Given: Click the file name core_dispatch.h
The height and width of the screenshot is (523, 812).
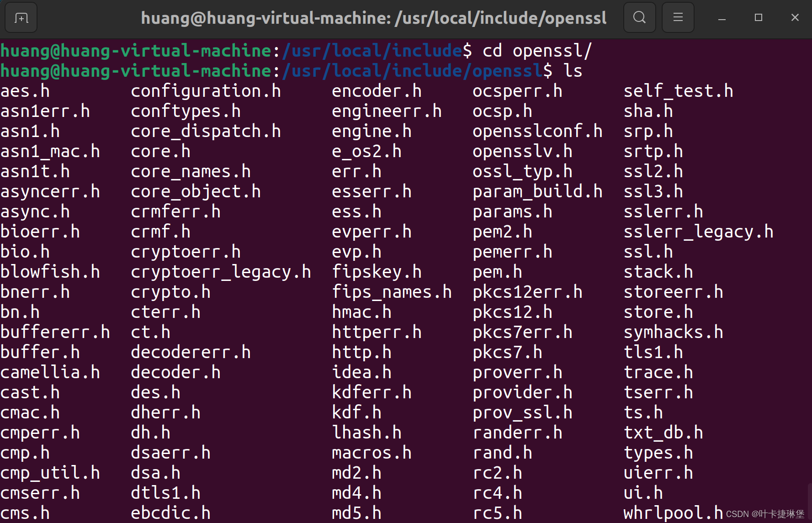Looking at the screenshot, I should (x=206, y=131).
